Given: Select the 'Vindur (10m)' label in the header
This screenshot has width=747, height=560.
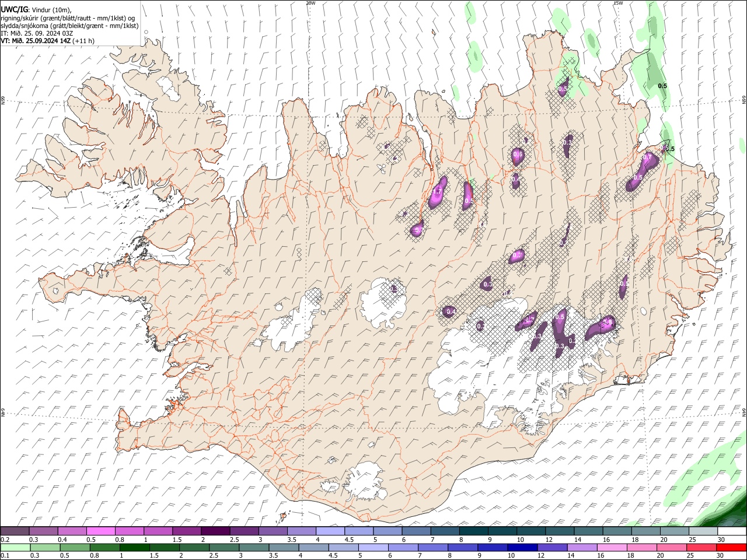Looking at the screenshot, I should [51, 9].
